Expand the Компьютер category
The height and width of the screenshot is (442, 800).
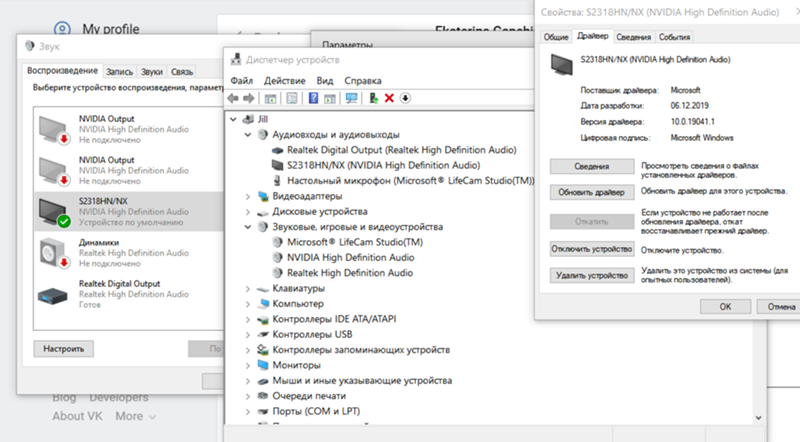click(248, 304)
